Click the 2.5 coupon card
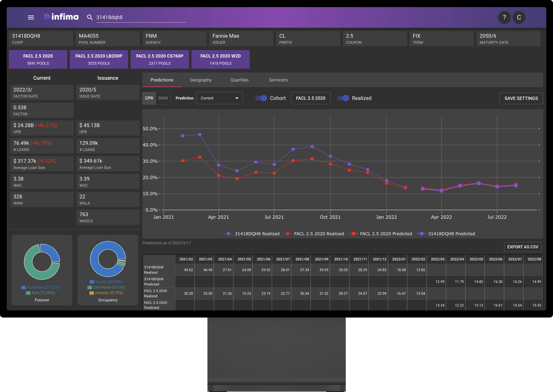 tap(375, 39)
